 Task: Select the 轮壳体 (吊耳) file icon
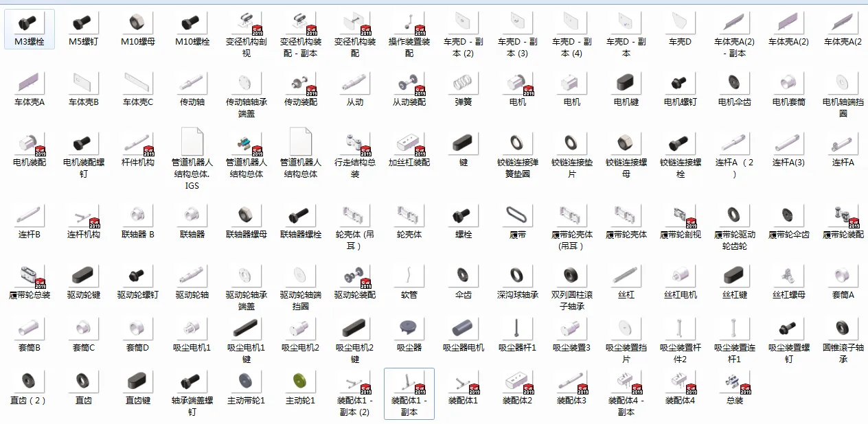pos(355,215)
